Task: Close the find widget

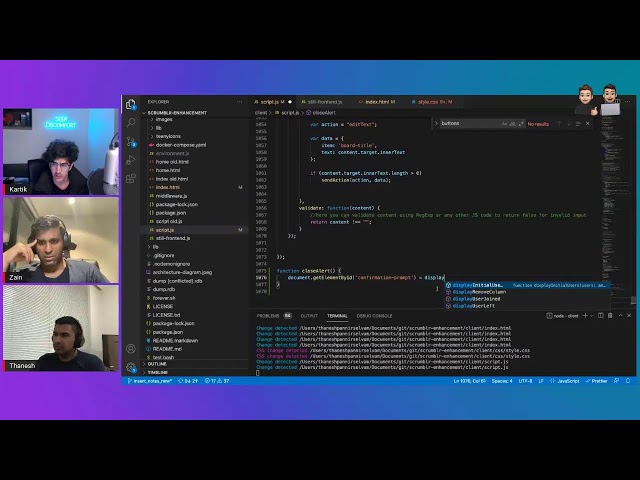Action: click(587, 124)
